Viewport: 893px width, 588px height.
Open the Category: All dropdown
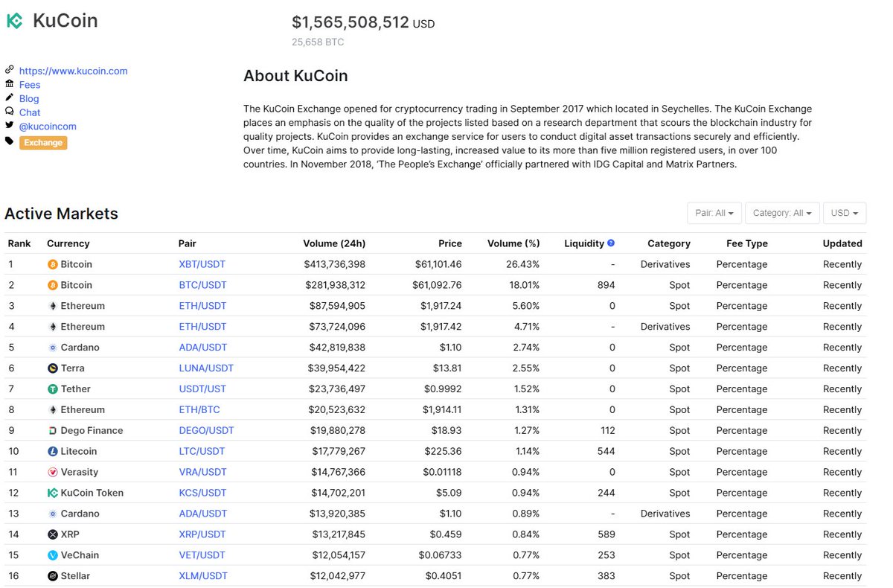[x=782, y=213]
